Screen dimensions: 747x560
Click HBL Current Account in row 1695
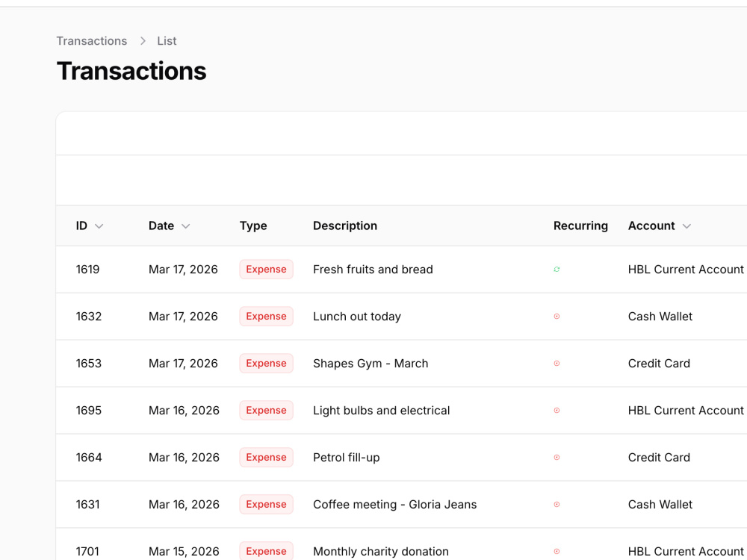click(686, 411)
